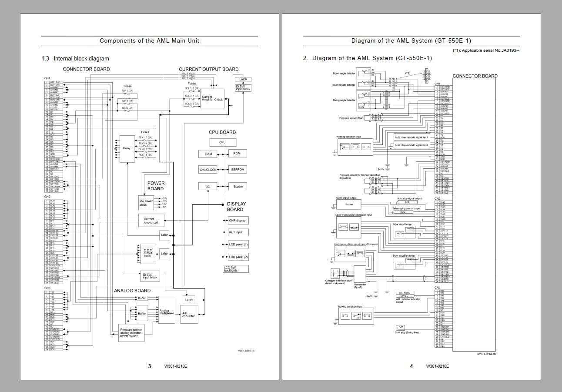The width and height of the screenshot is (562, 392).
Task: Click the '2. Diagram of the AML System' section title
Action: pos(368,58)
